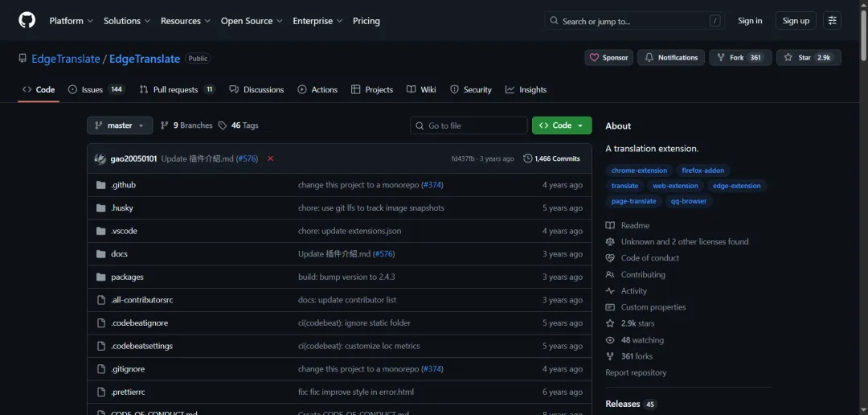Image resolution: width=868 pixels, height=415 pixels.
Task: Click the heart Sponsor button
Action: click(x=608, y=58)
